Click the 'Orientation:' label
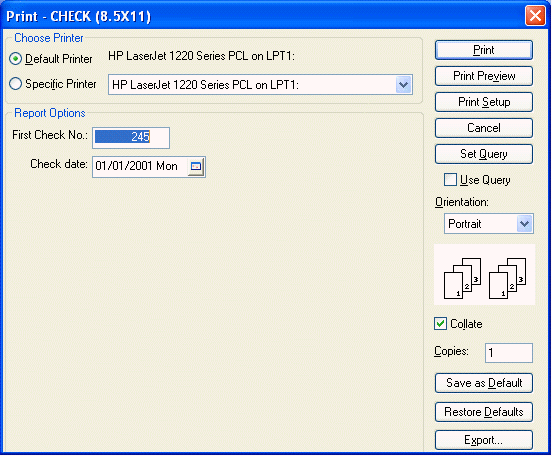Screen dimensions: 552x456 [462, 202]
